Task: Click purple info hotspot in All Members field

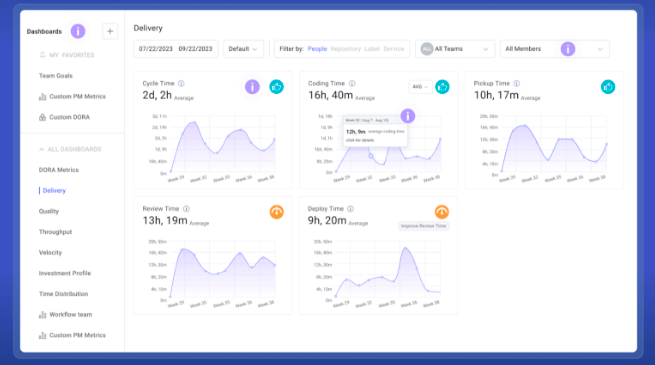Action: pyautogui.click(x=568, y=49)
